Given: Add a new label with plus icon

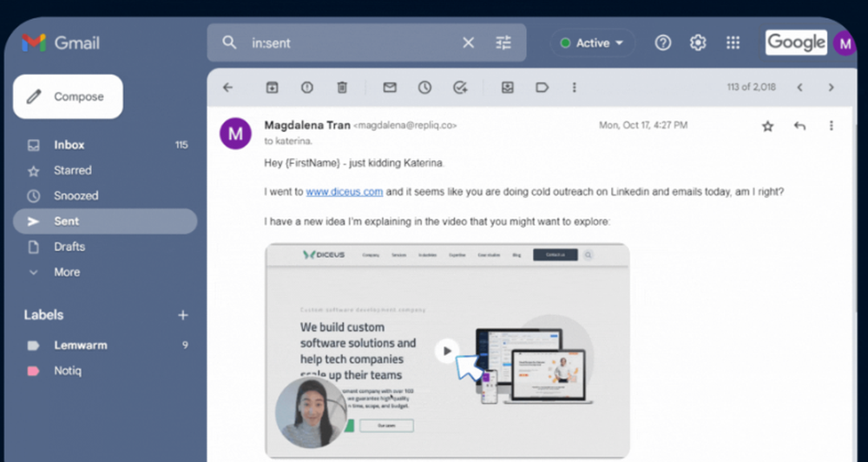Looking at the screenshot, I should (182, 315).
